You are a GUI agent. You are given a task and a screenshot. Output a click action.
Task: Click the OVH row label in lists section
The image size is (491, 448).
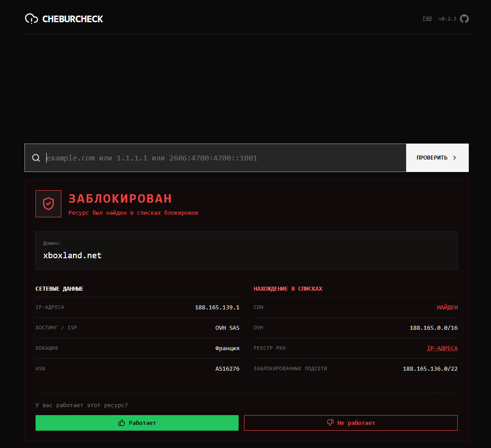258,328
